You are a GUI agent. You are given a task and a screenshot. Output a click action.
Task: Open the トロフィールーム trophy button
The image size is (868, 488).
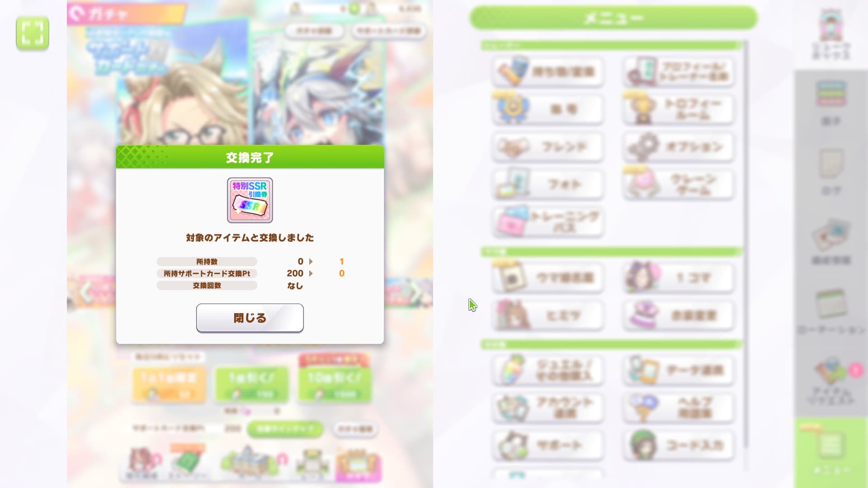coord(678,109)
